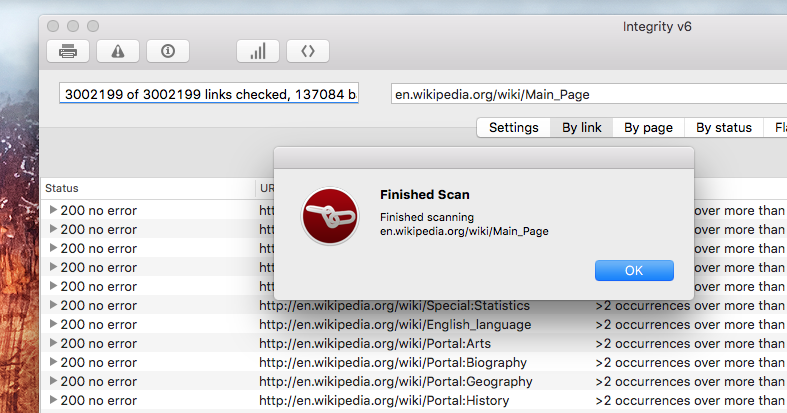Screen dimensions: 787x413
Task: Click the angle brackets code toolbar button
Action: click(x=308, y=51)
